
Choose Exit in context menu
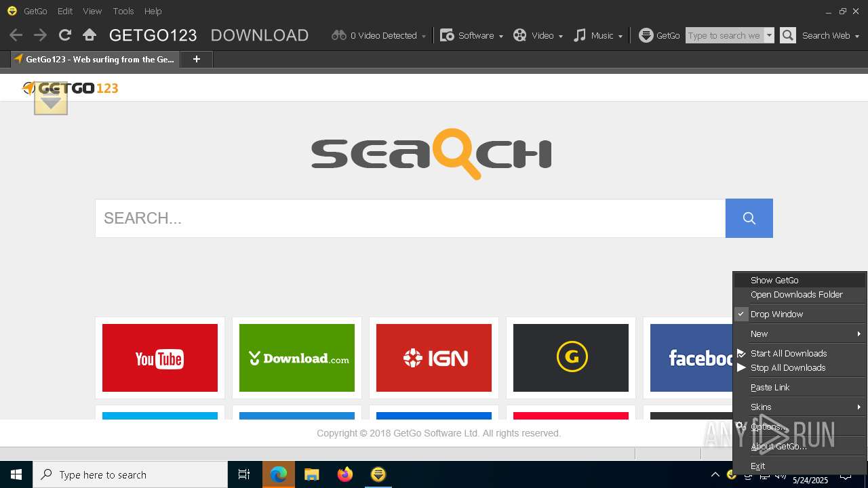tap(800, 466)
